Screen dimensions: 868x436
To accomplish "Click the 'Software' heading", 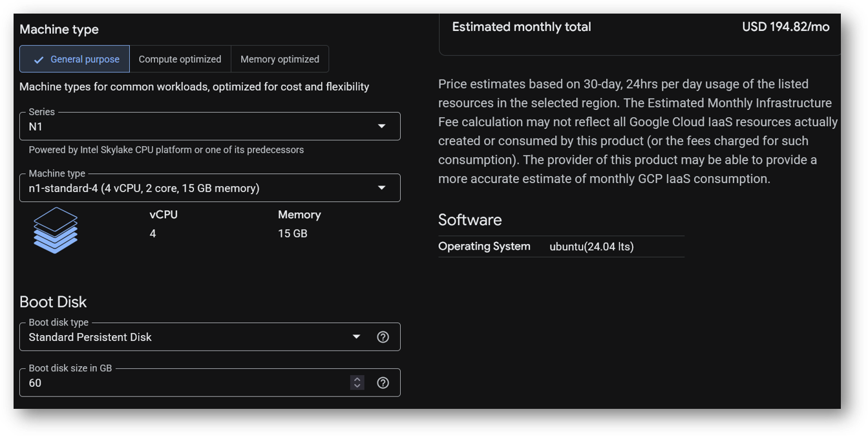I will point(470,220).
